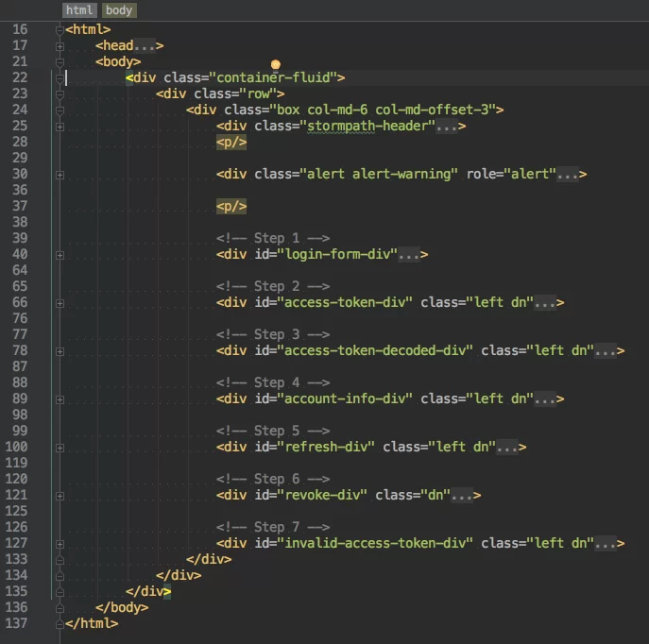649x644 pixels.
Task: Click the closing </html> tag
Action: tap(92, 623)
